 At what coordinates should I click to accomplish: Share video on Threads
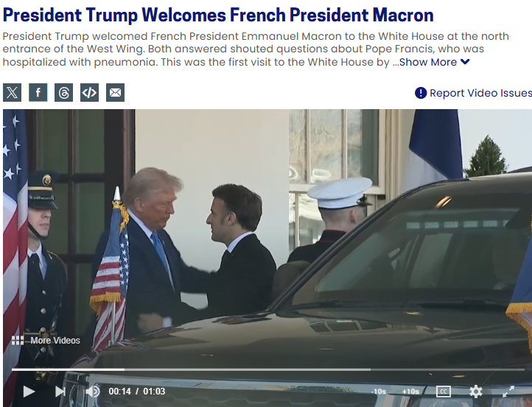click(64, 92)
